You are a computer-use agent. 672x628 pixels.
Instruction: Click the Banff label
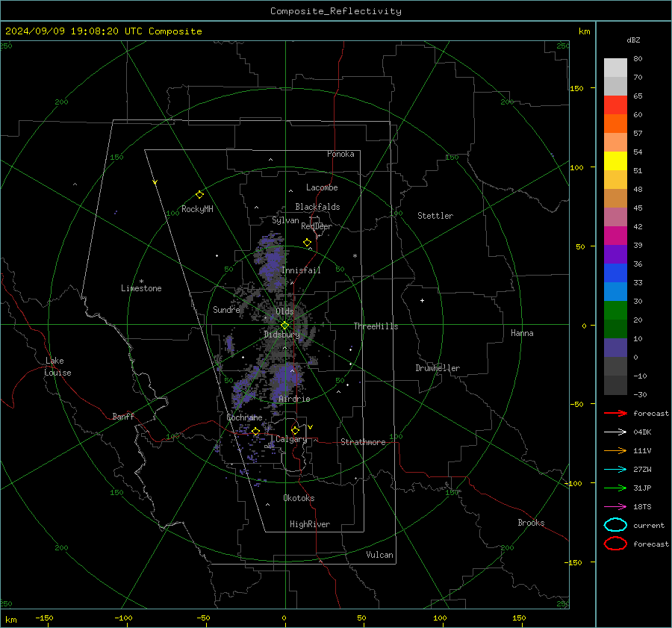[123, 417]
